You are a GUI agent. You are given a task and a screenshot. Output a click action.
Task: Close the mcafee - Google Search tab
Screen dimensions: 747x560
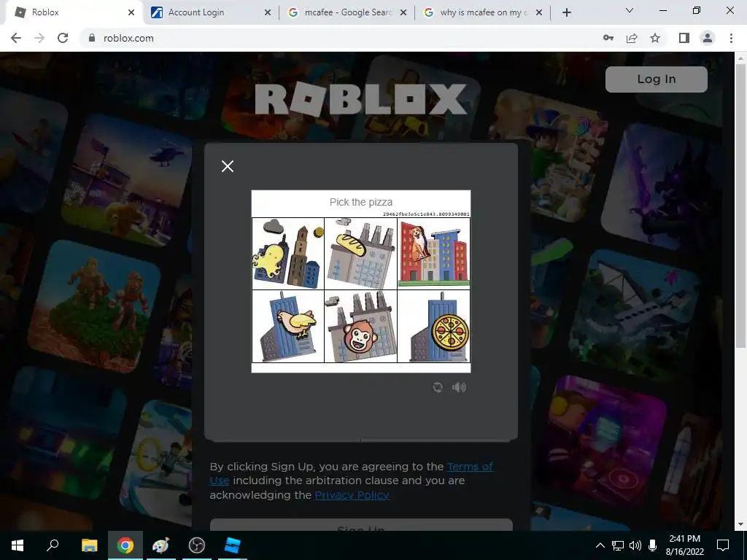pyautogui.click(x=403, y=12)
